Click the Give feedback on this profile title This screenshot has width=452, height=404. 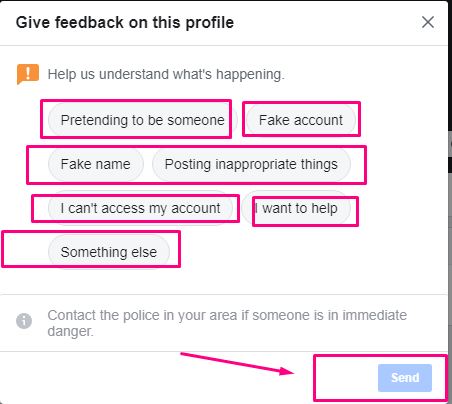[x=125, y=23]
